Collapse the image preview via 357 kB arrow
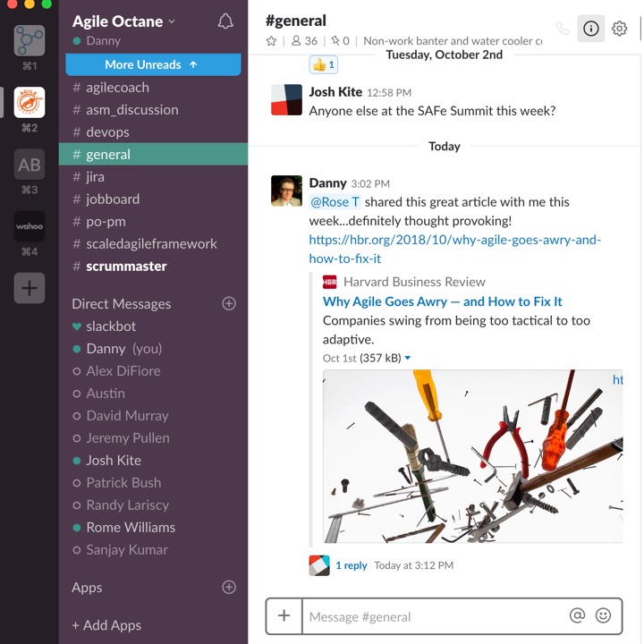Screen dimensions: 644x644 coord(408,359)
